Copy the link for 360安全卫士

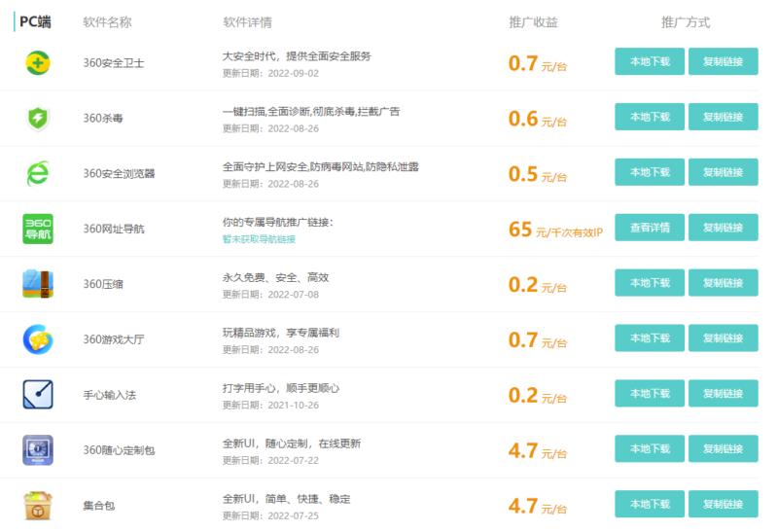723,61
